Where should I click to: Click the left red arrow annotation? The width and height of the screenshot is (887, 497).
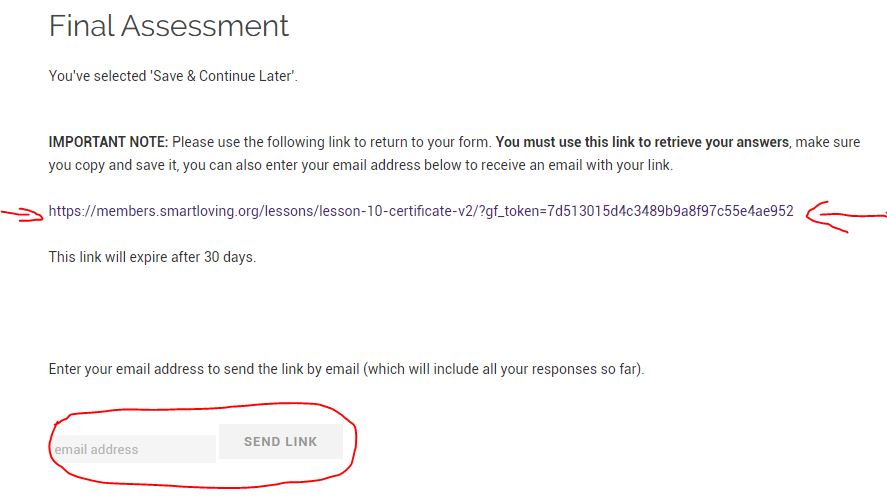(19, 212)
